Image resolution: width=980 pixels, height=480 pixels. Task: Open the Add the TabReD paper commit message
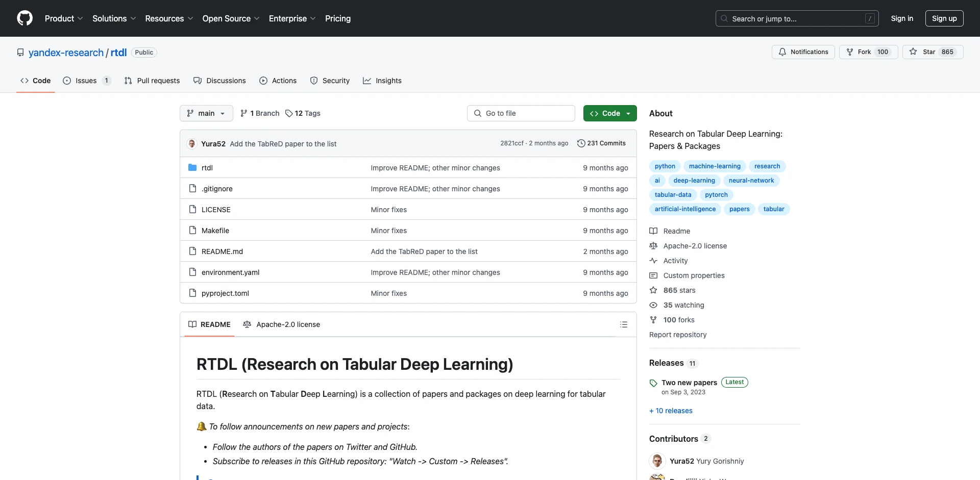283,144
